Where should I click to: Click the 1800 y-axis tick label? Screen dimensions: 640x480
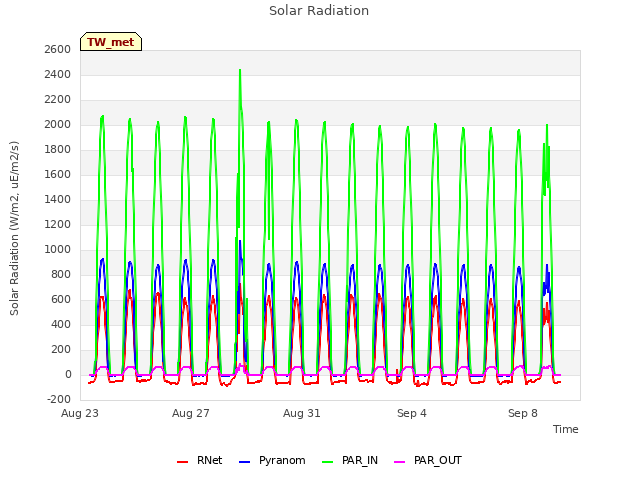coord(58,149)
